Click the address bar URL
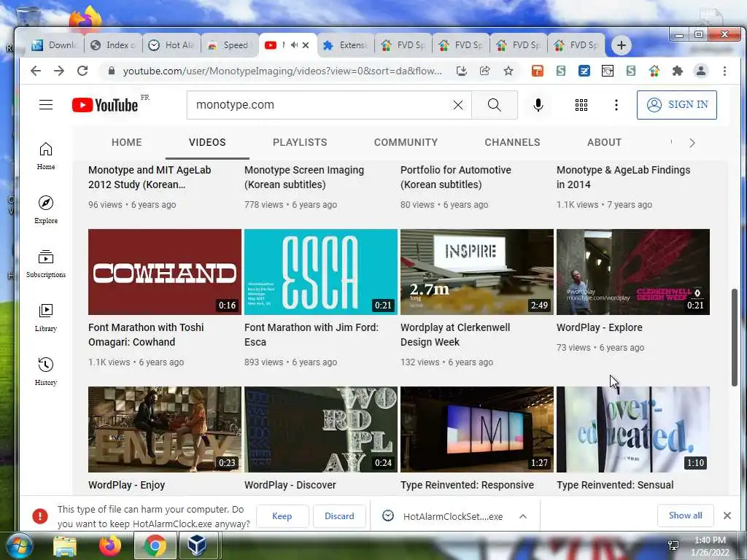Image resolution: width=747 pixels, height=560 pixels. pyautogui.click(x=282, y=71)
